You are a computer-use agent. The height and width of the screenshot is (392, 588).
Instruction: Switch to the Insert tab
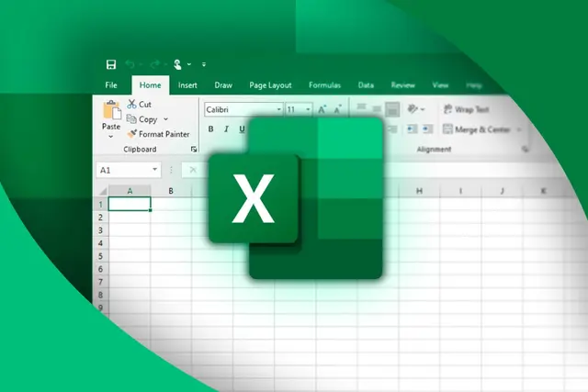[187, 85]
